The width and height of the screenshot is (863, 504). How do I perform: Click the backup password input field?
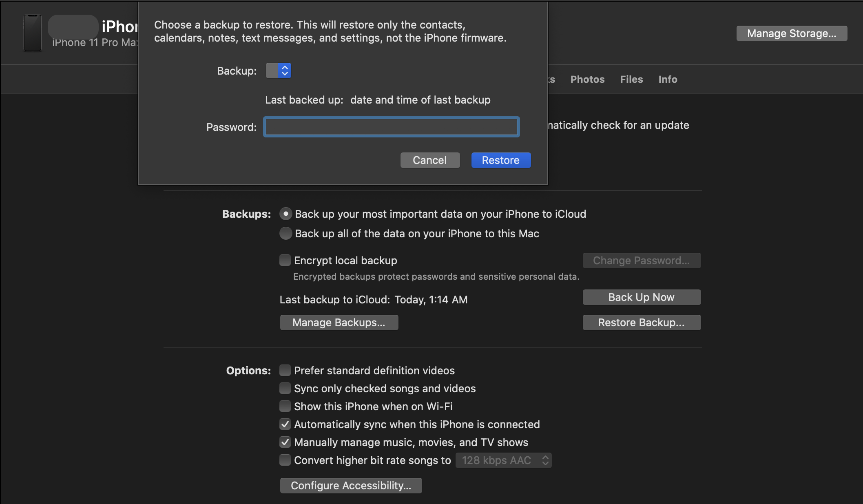point(392,127)
